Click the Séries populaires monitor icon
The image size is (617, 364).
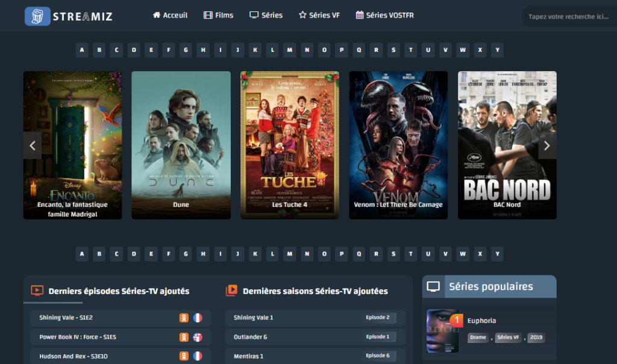pyautogui.click(x=433, y=286)
